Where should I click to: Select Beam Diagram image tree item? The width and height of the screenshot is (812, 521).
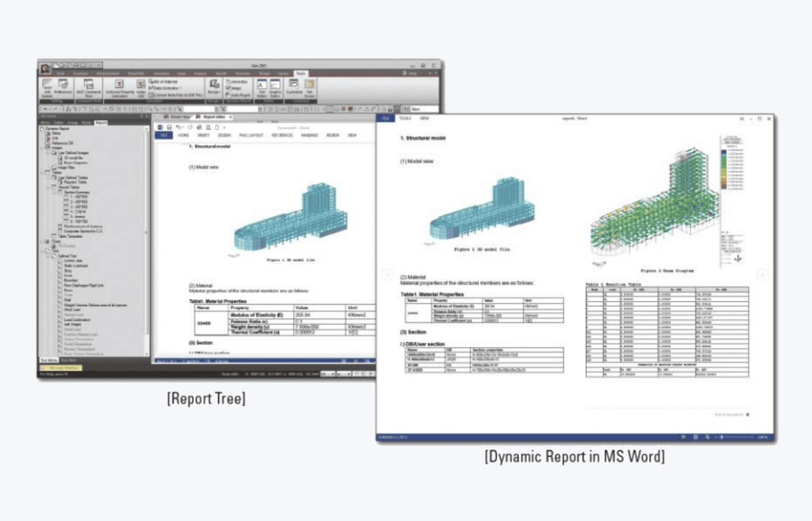tap(75, 162)
